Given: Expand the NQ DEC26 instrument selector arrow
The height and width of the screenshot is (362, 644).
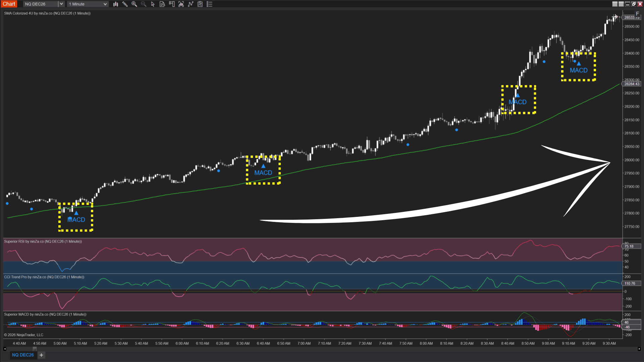Looking at the screenshot, I should (61, 4).
